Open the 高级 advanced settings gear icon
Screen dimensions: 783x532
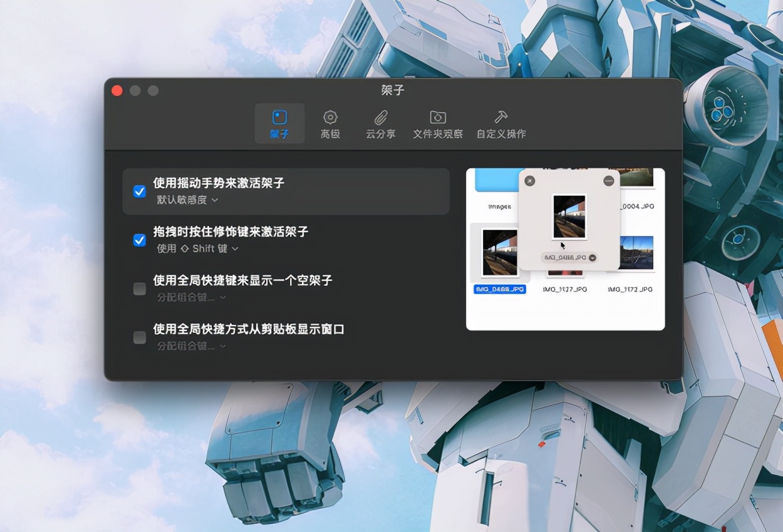pyautogui.click(x=330, y=117)
